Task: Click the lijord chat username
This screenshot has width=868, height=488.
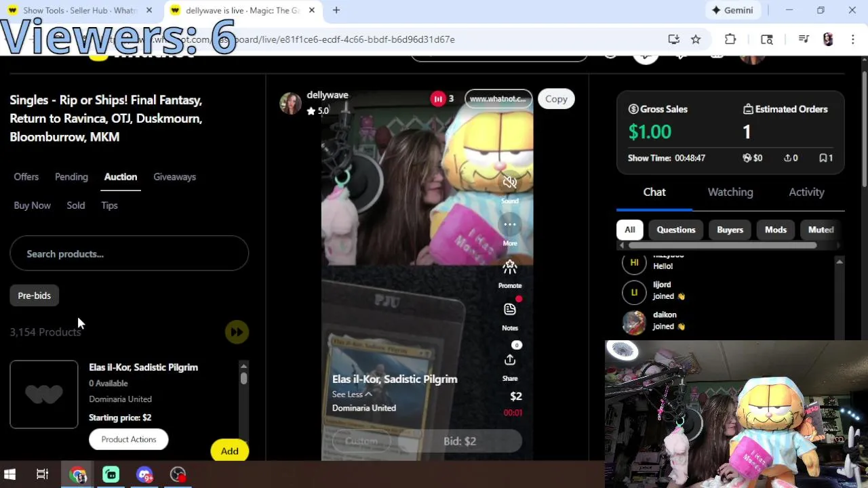Action: (x=662, y=285)
